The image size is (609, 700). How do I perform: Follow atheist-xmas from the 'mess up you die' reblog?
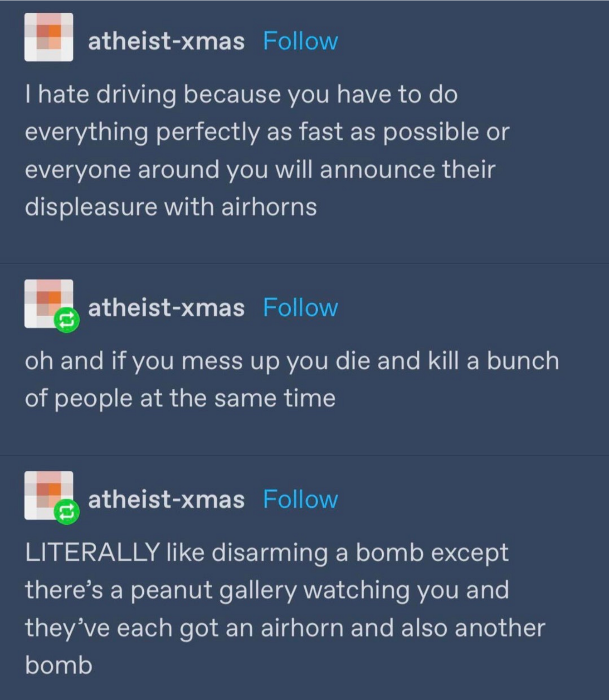(300, 308)
